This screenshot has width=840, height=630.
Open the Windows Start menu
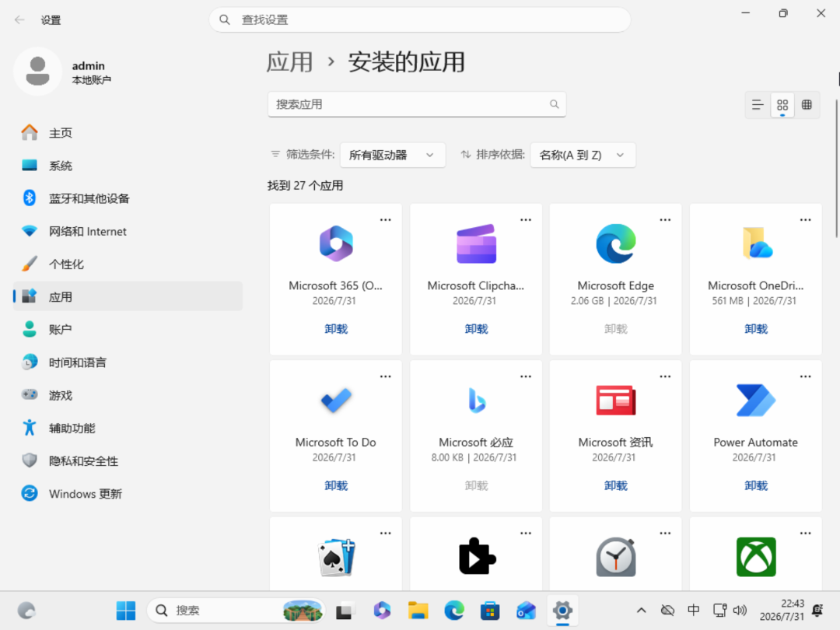pyautogui.click(x=126, y=611)
